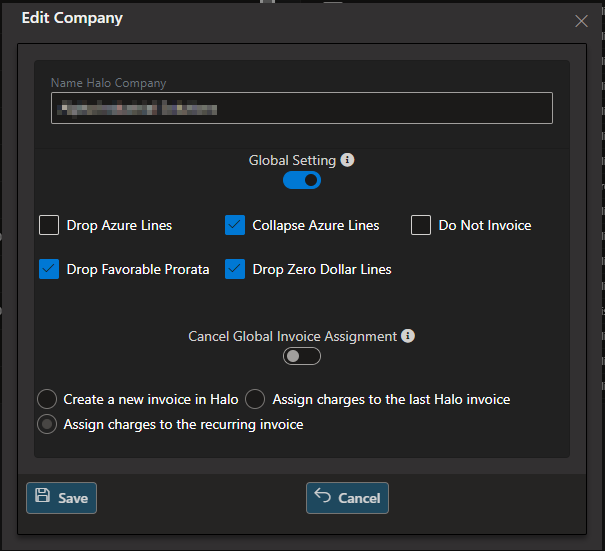Screen dimensions: 605x551
Task: Turn off the Global Setting switch
Action: (x=302, y=180)
